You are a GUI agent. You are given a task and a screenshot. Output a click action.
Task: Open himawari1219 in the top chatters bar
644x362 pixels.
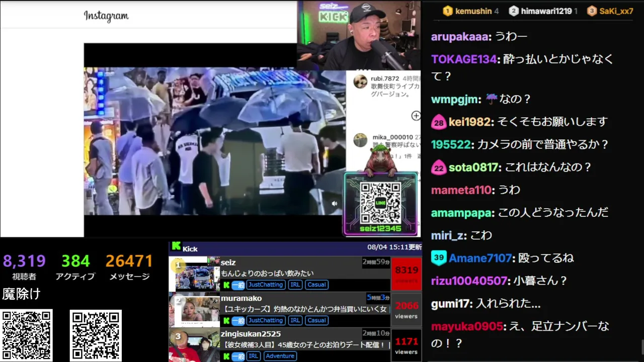pyautogui.click(x=546, y=11)
